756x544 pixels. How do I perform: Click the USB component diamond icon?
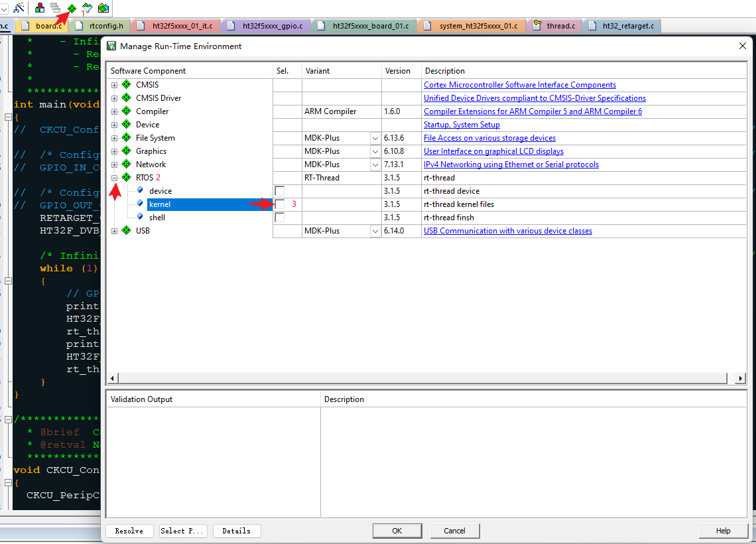point(127,231)
